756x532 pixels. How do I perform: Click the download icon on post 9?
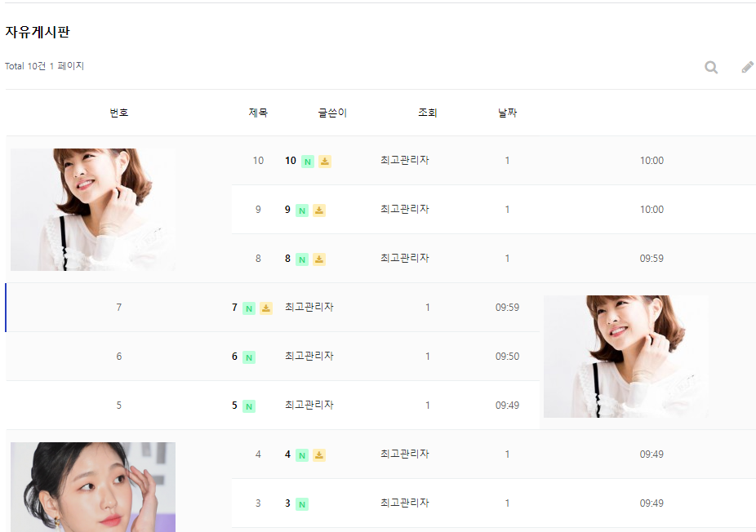pos(319,211)
